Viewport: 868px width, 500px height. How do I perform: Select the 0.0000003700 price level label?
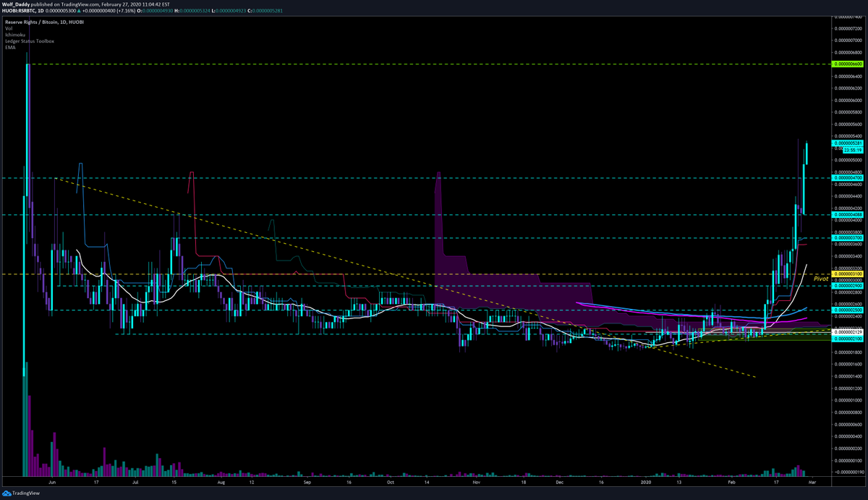click(x=848, y=237)
